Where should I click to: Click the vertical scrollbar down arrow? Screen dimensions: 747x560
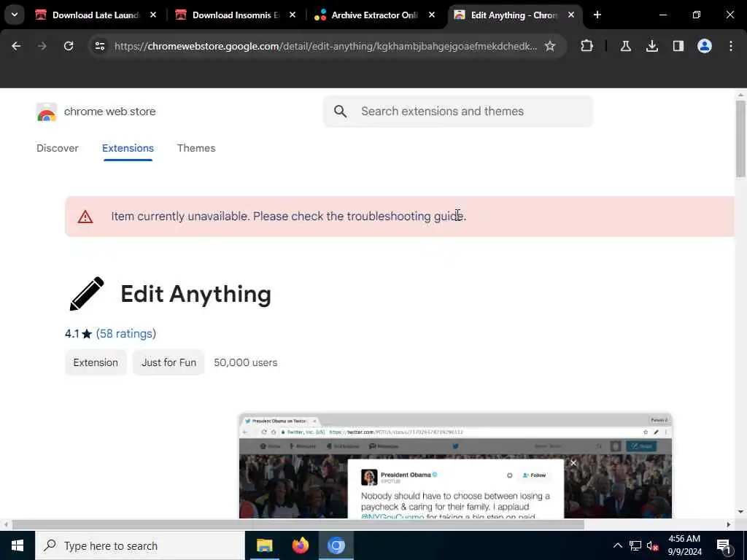coord(740,513)
